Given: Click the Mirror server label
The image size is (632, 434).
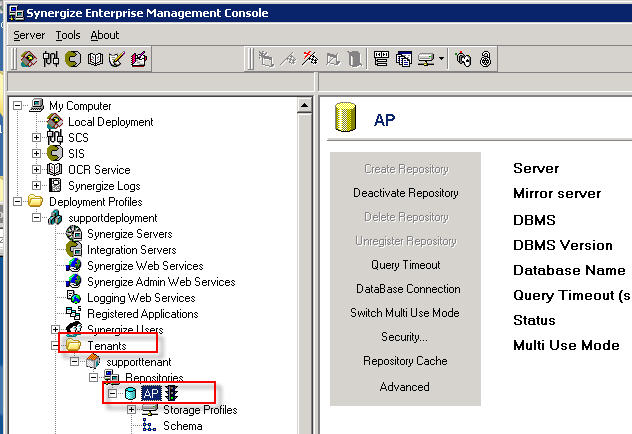Looking at the screenshot, I should pyautogui.click(x=557, y=193).
